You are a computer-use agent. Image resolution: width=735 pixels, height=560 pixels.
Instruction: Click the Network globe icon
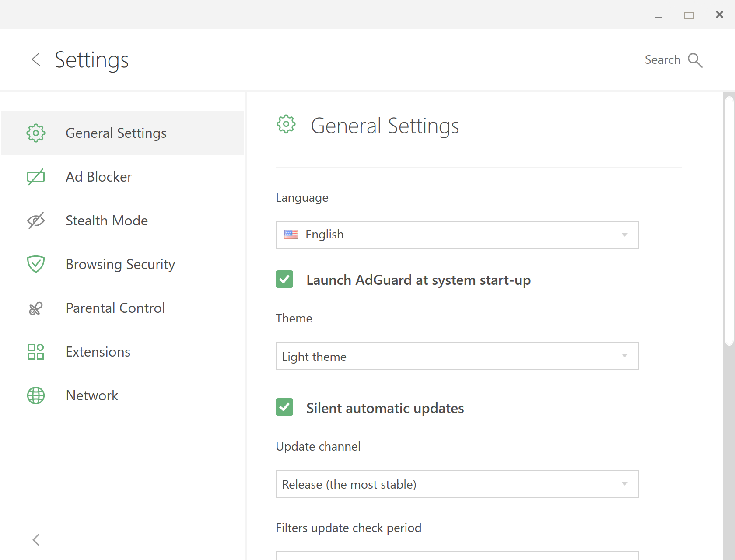coord(36,395)
